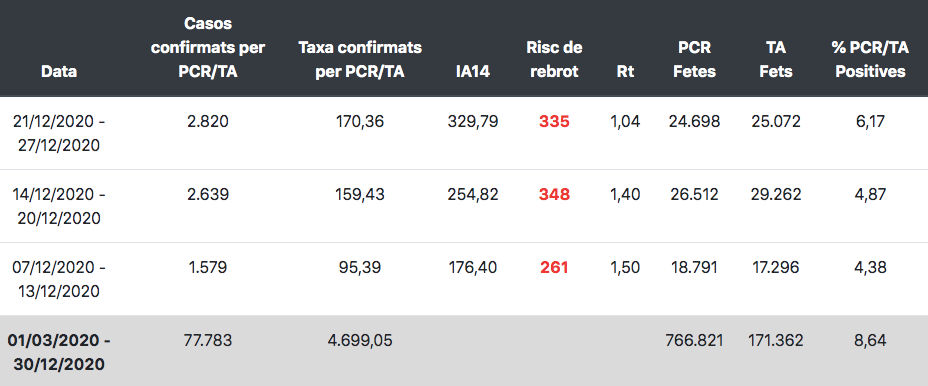Image resolution: width=928 pixels, height=386 pixels.
Task: Select the IA14 column header
Action: pos(473,72)
